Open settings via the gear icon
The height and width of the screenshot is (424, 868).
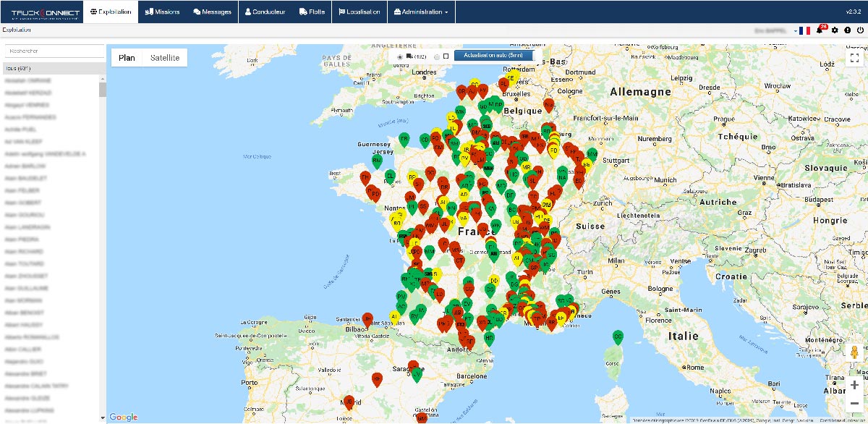835,30
